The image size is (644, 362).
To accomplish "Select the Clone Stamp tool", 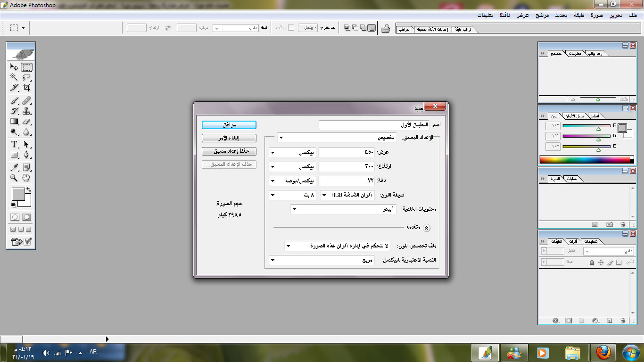I will [x=27, y=111].
